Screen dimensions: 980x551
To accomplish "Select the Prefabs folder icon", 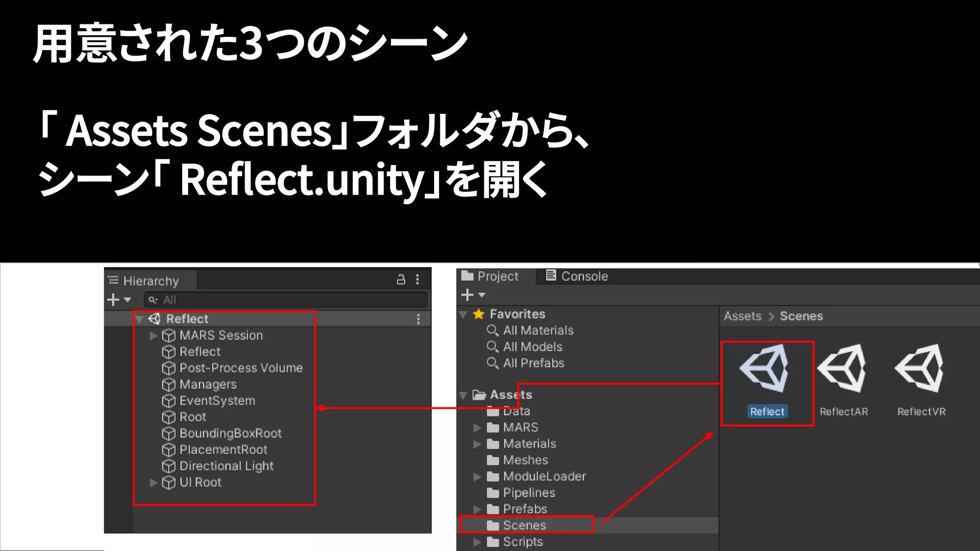I will click(493, 509).
